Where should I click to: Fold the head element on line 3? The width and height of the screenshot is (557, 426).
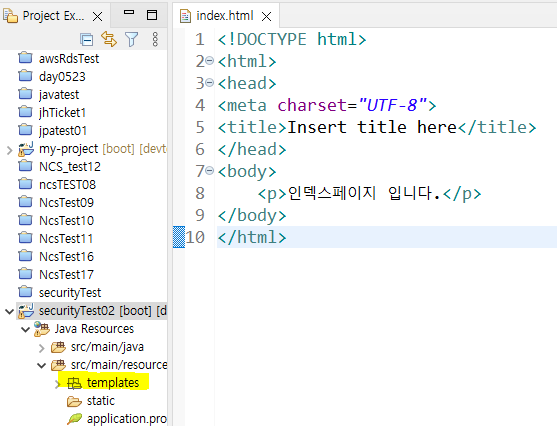click(x=210, y=83)
